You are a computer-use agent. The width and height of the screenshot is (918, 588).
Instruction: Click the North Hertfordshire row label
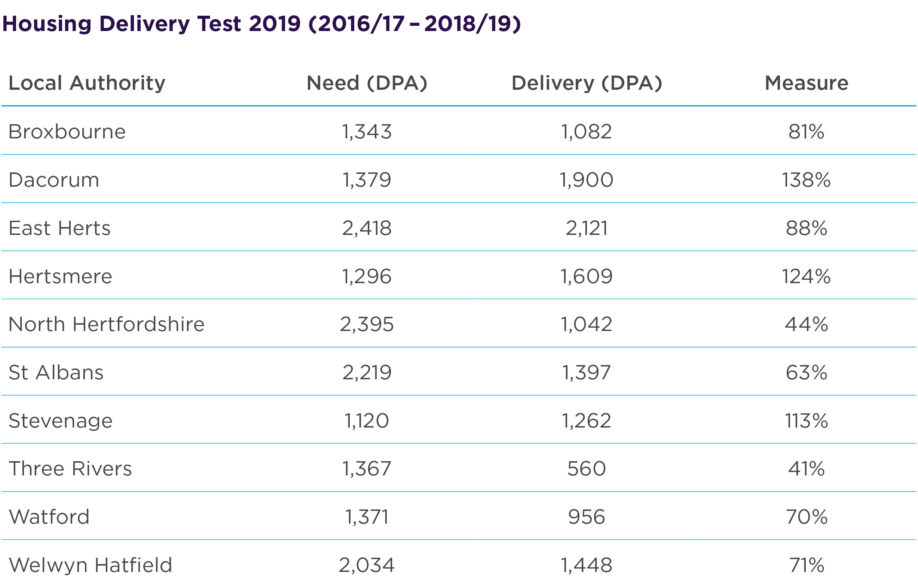pyautogui.click(x=106, y=324)
